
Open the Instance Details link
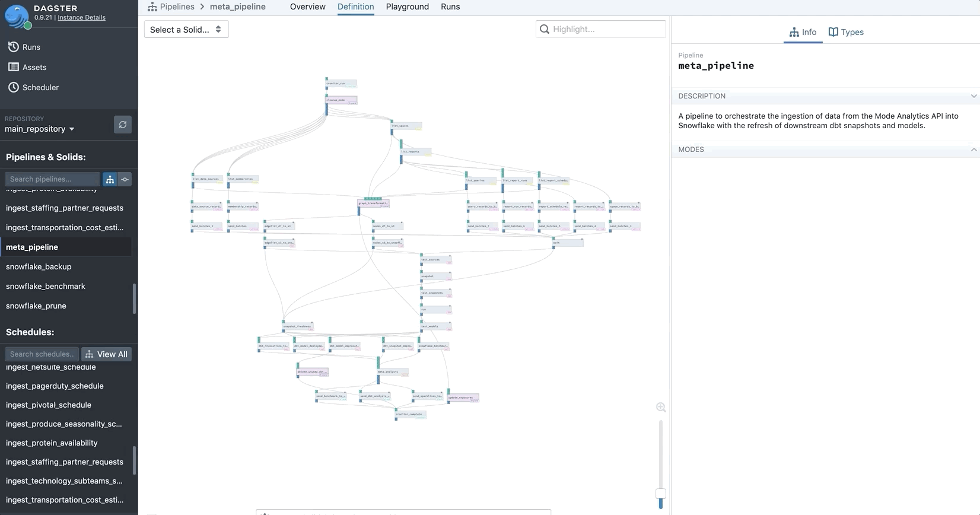coord(81,17)
